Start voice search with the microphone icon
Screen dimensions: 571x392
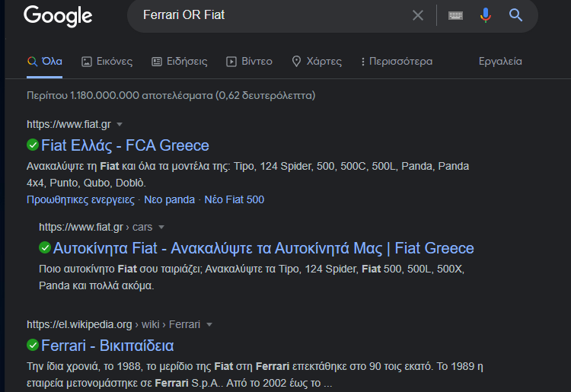(x=486, y=15)
